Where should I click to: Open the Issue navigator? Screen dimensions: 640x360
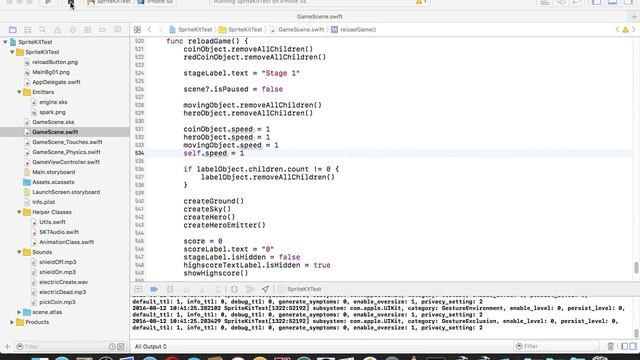(x=58, y=29)
